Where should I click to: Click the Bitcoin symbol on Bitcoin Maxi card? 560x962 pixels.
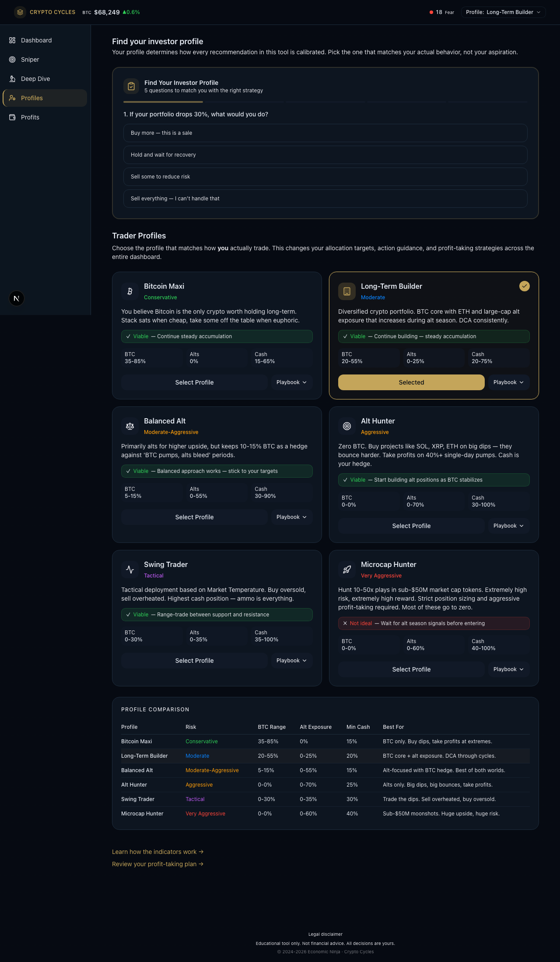[x=129, y=291]
